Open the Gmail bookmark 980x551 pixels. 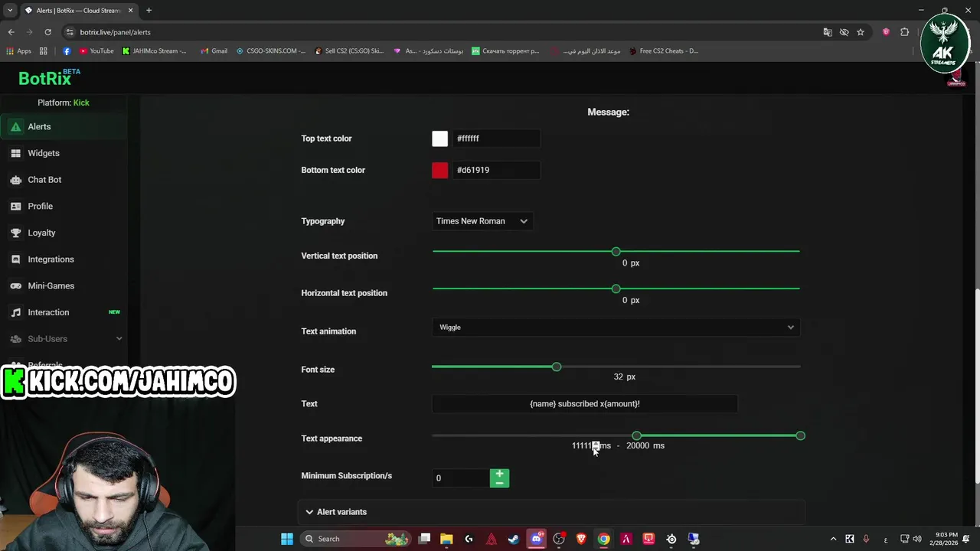pyautogui.click(x=214, y=51)
